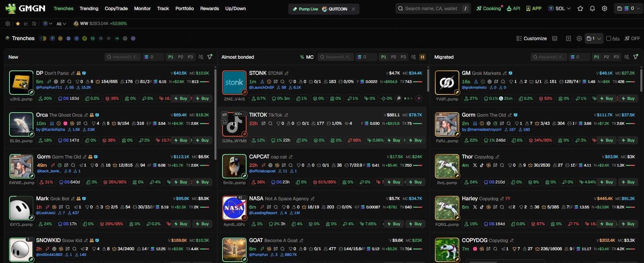
Task: Open the wallet count 1 dropdown
Action: [x=594, y=38]
